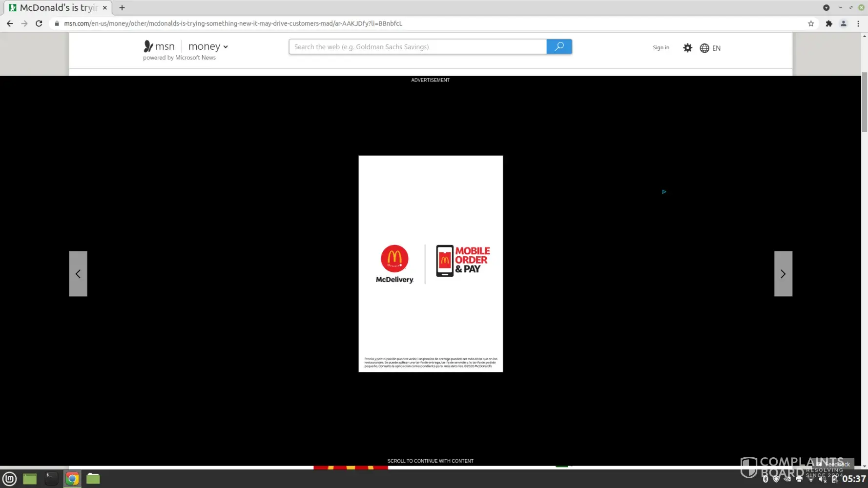Image resolution: width=868 pixels, height=488 pixels.
Task: Bookmark this page with star icon
Action: tap(811, 23)
